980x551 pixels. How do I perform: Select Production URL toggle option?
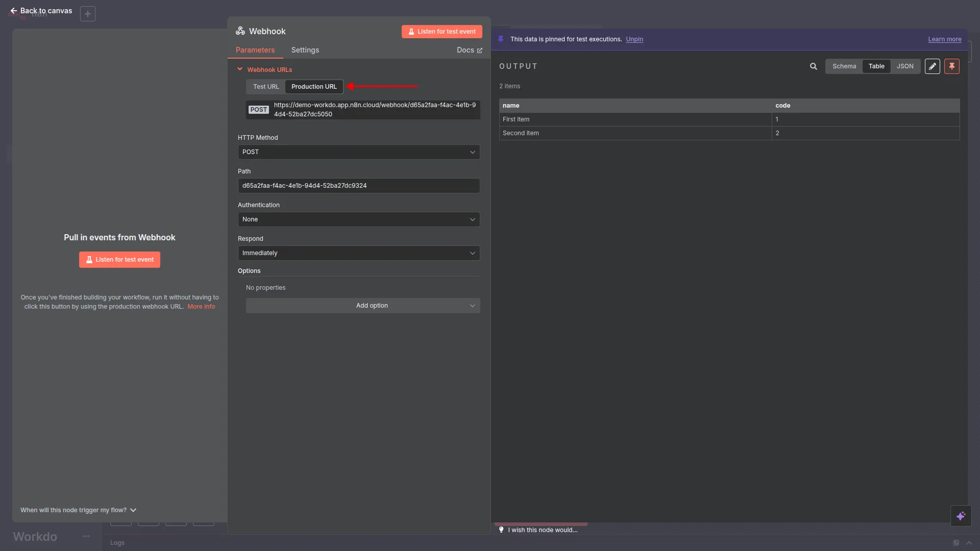314,87
